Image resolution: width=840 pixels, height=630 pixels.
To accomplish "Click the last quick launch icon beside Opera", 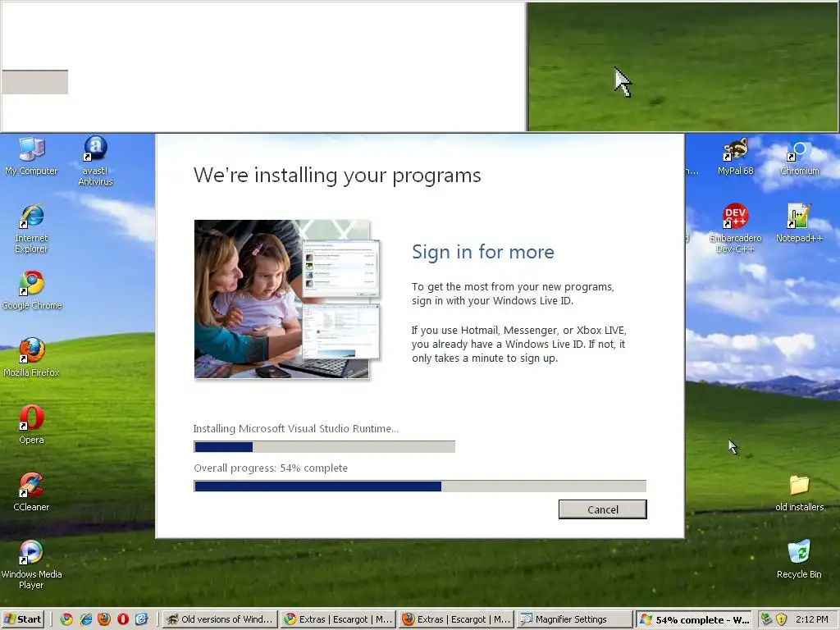I will coord(141,619).
